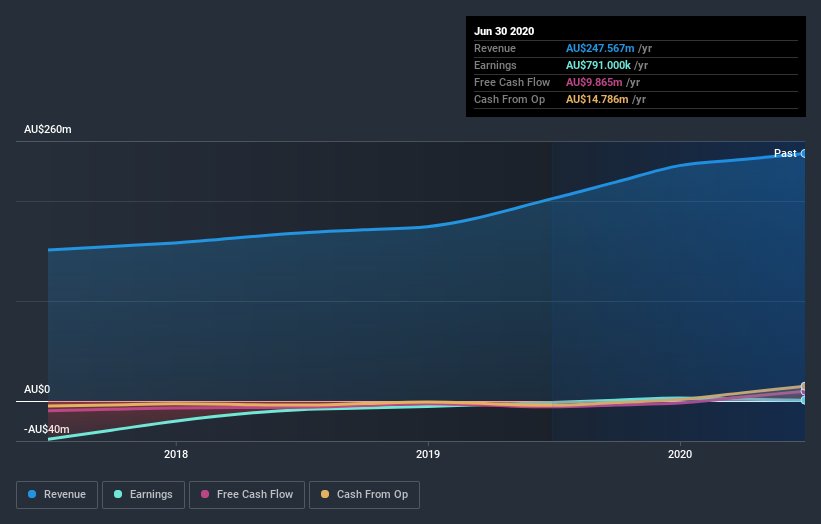
Task: Click the AU$260m y-axis label
Action: click(48, 129)
